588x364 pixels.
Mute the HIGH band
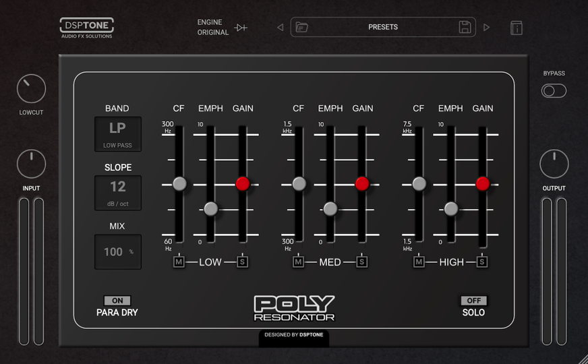point(419,262)
